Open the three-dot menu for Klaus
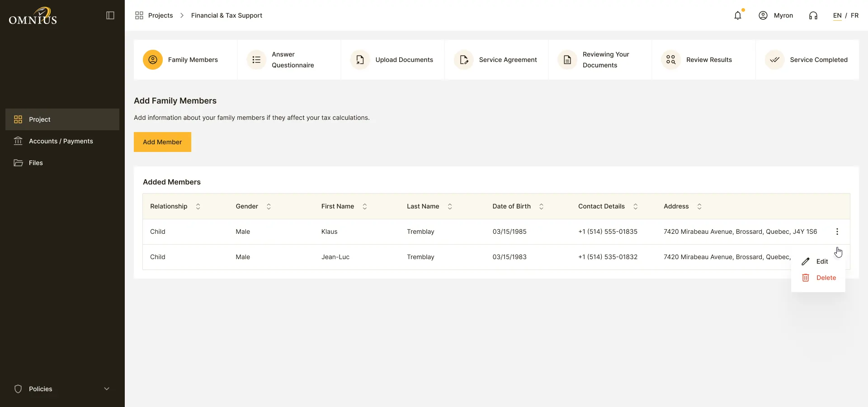This screenshot has width=868, height=407. pyautogui.click(x=837, y=232)
